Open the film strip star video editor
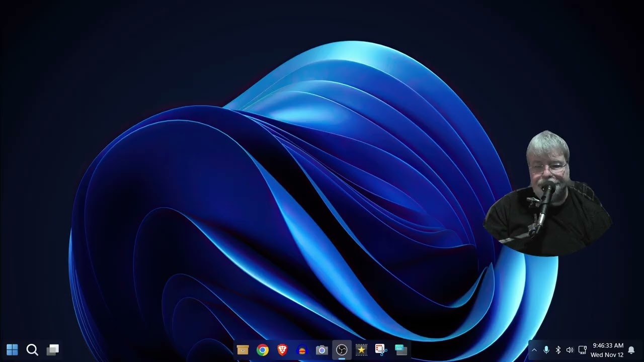 tap(361, 350)
